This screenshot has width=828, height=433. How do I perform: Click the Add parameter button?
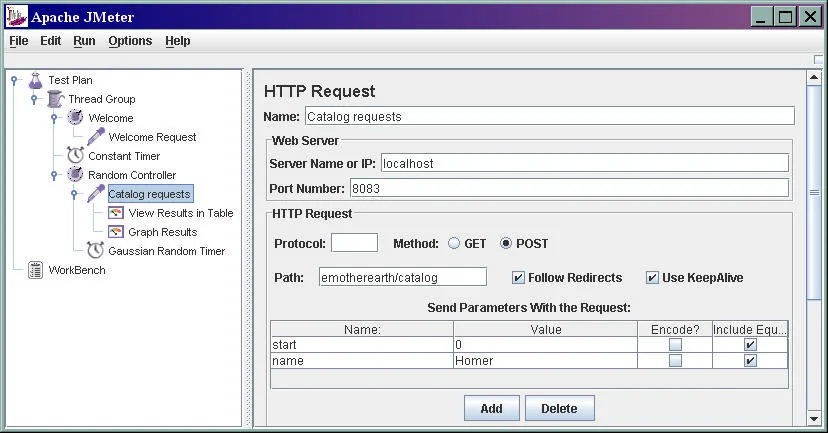coord(492,408)
